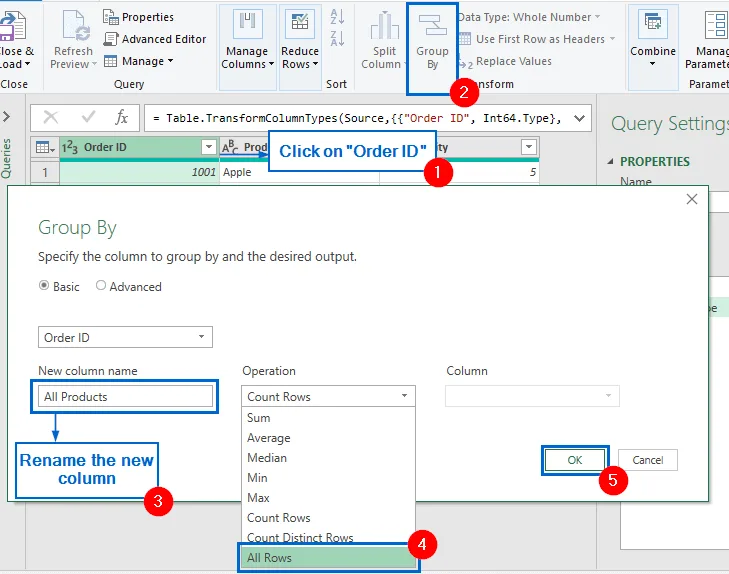Image resolution: width=729 pixels, height=574 pixels.
Task: Click Replace Values in the ribbon
Action: (x=505, y=61)
